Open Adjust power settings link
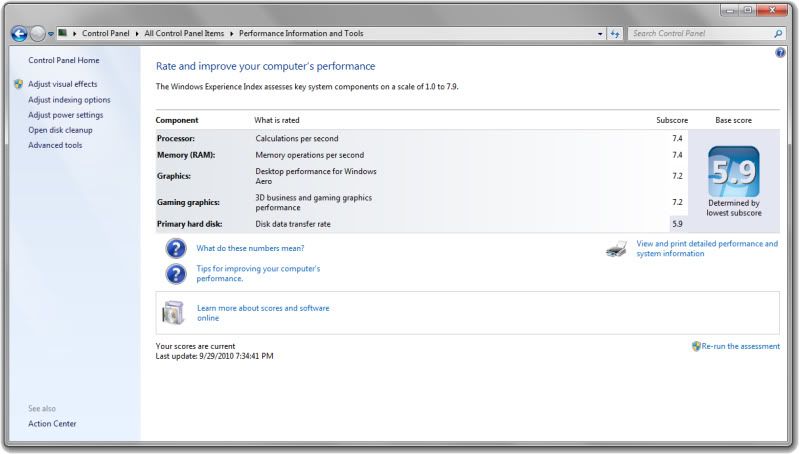 click(65, 115)
